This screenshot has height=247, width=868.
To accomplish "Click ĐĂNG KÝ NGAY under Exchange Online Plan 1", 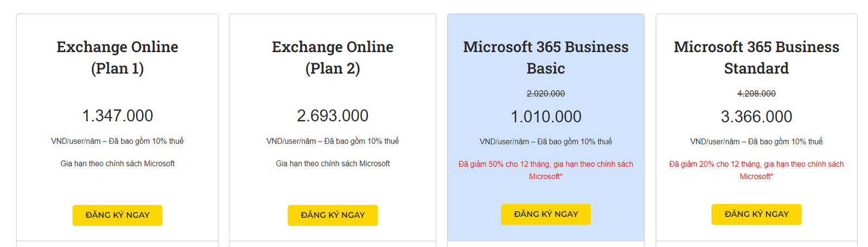I will [117, 215].
